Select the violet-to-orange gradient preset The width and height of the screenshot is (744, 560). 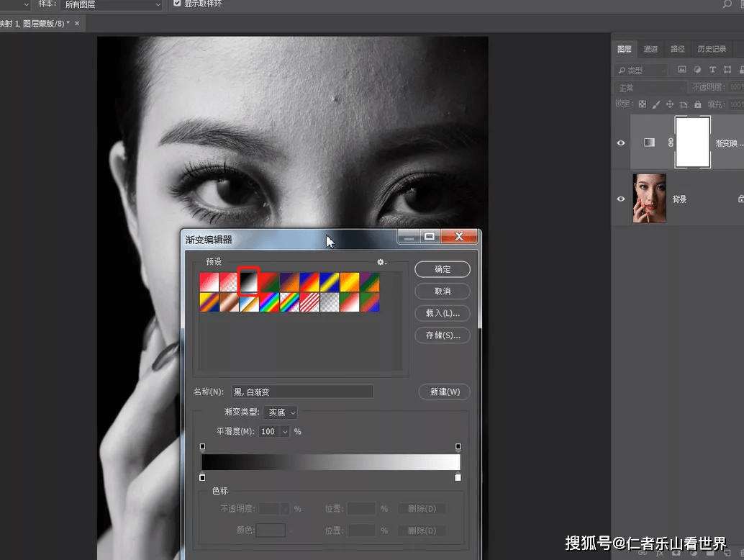pyautogui.click(x=289, y=282)
